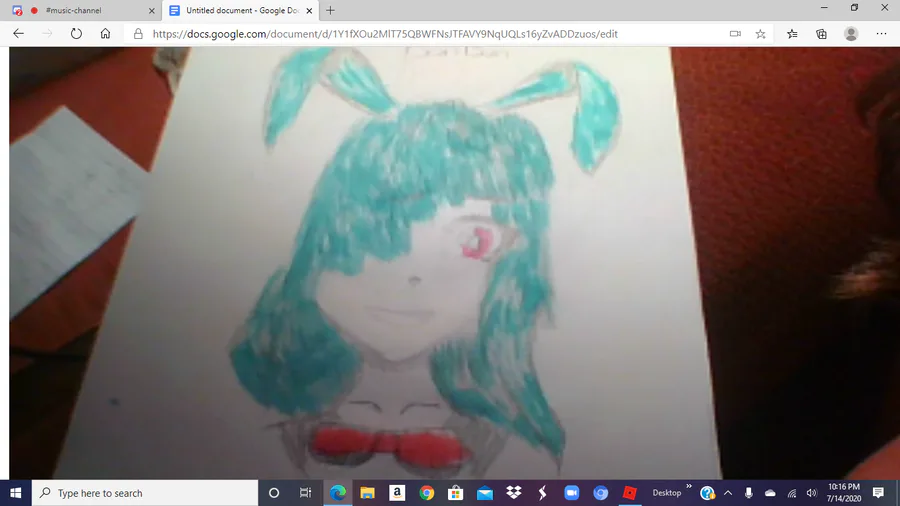
Task: Open Settings and more ellipsis menu
Action: (882, 34)
